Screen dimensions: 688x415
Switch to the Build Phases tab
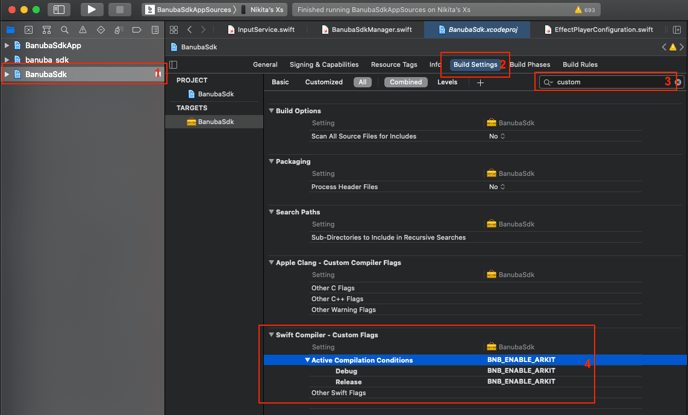[x=530, y=64]
